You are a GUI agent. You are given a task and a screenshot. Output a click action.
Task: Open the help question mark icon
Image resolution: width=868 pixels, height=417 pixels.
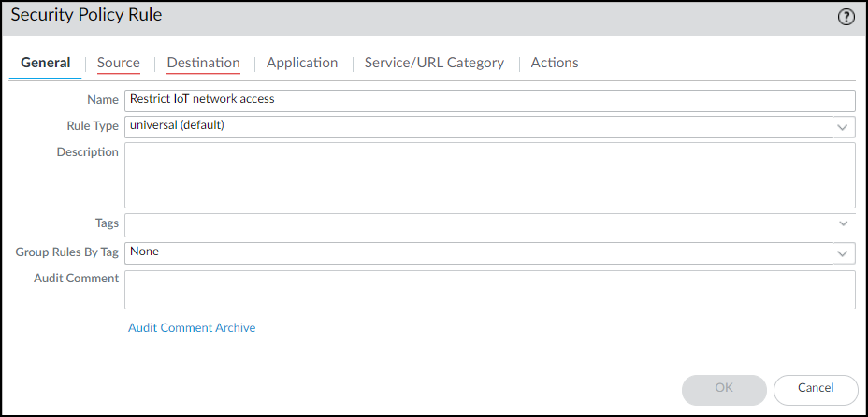point(846,17)
